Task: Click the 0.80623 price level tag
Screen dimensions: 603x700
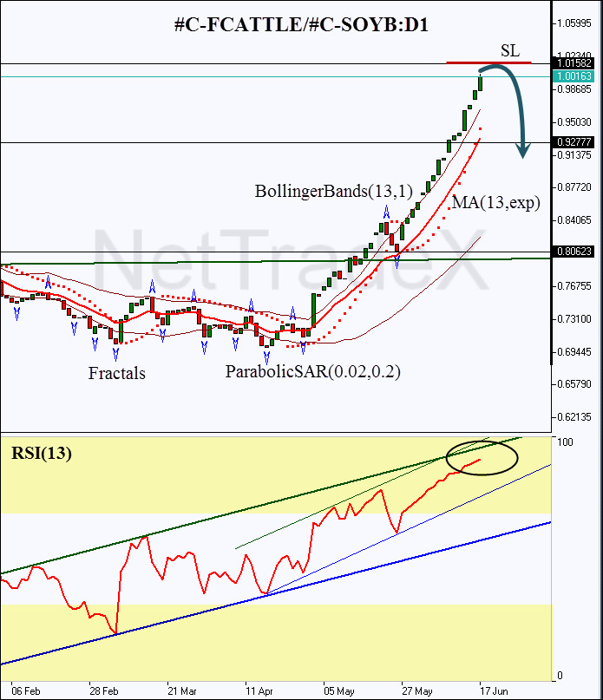Action: click(x=574, y=252)
